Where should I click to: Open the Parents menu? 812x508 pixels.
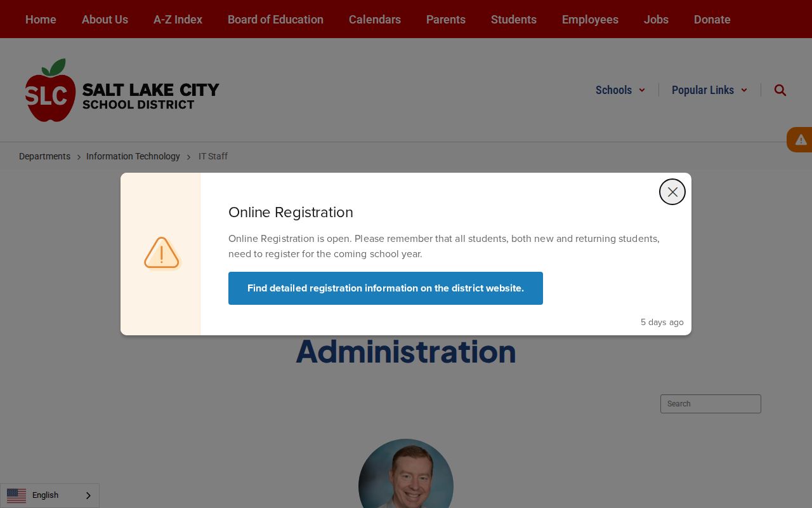pyautogui.click(x=446, y=20)
